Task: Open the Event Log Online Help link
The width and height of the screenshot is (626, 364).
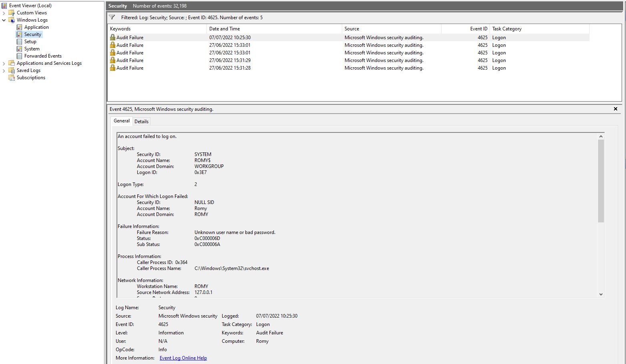Action: coord(183,358)
